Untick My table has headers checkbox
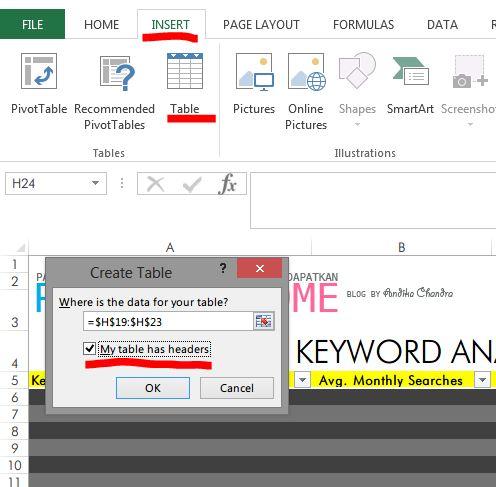Image resolution: width=496 pixels, height=487 pixels. 89,349
